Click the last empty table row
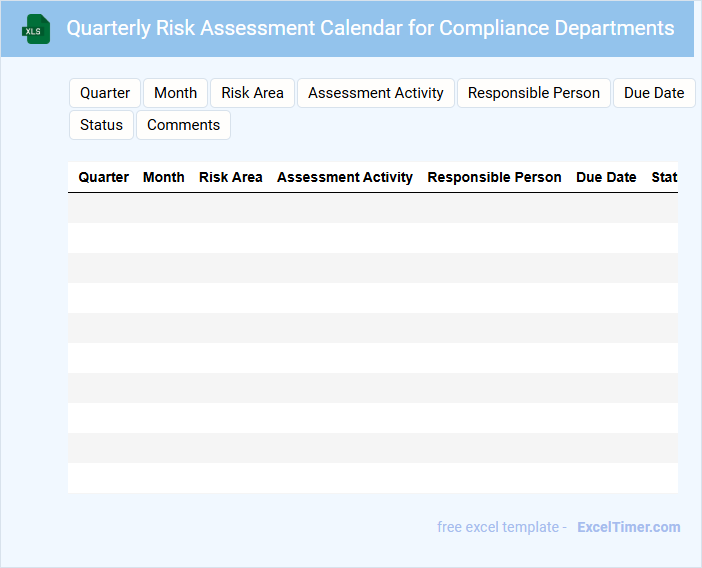702x568 pixels. coord(373,478)
